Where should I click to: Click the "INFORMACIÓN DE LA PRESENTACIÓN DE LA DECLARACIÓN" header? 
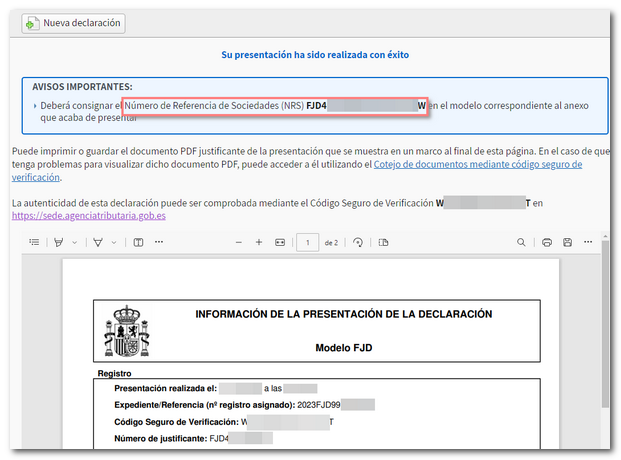coord(344,314)
